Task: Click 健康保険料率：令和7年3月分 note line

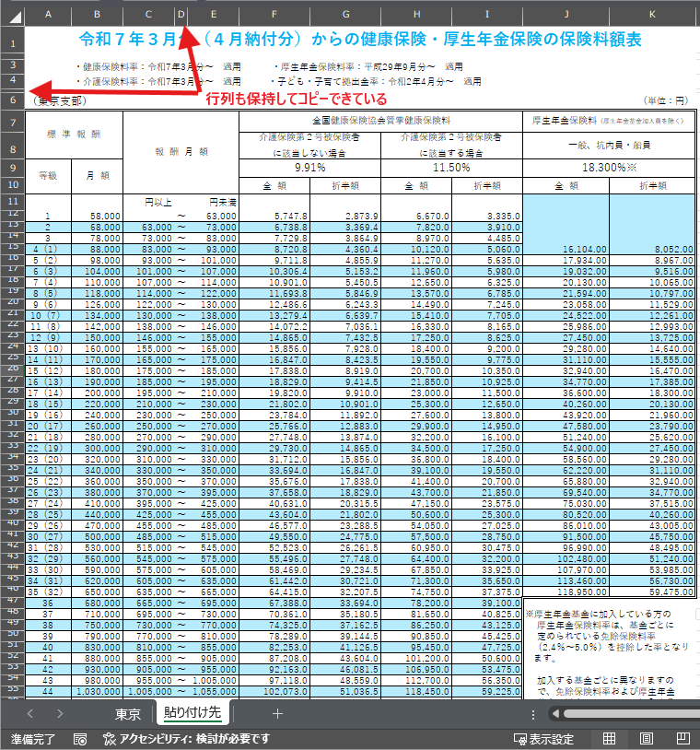Action: (x=158, y=67)
